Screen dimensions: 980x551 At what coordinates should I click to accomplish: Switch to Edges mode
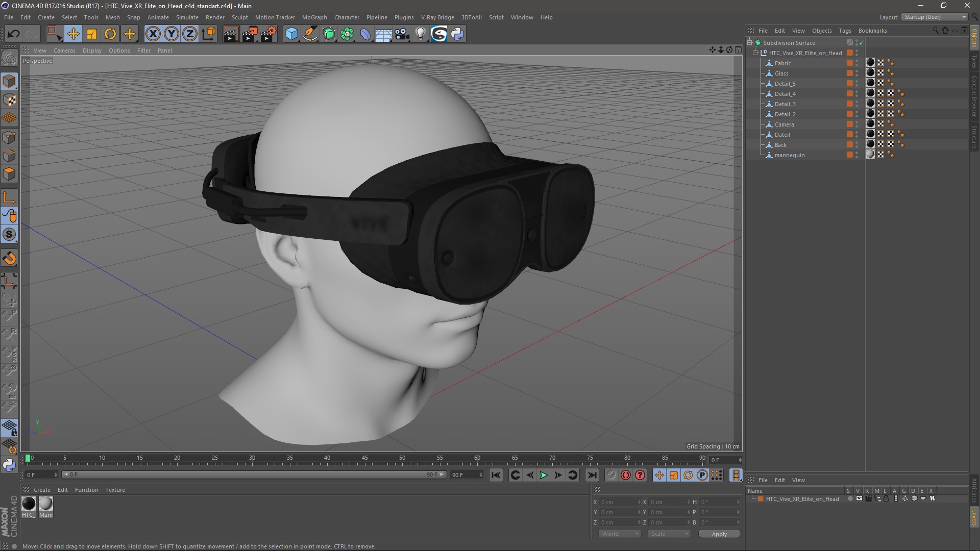(9, 156)
